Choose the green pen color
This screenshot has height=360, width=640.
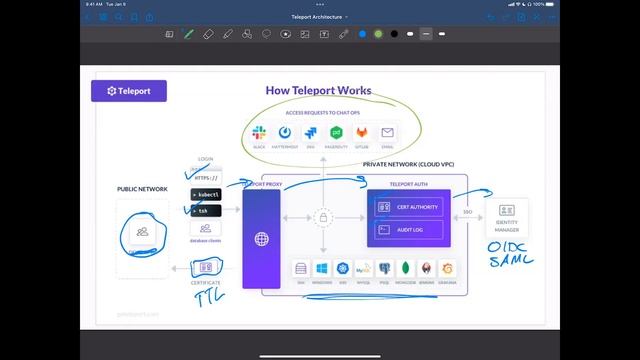378,34
